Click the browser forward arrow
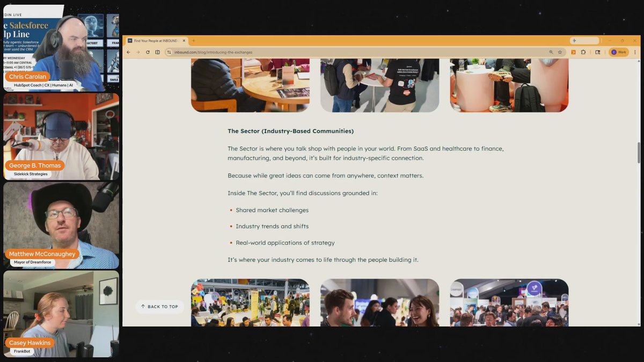The height and width of the screenshot is (362, 644). (x=138, y=52)
